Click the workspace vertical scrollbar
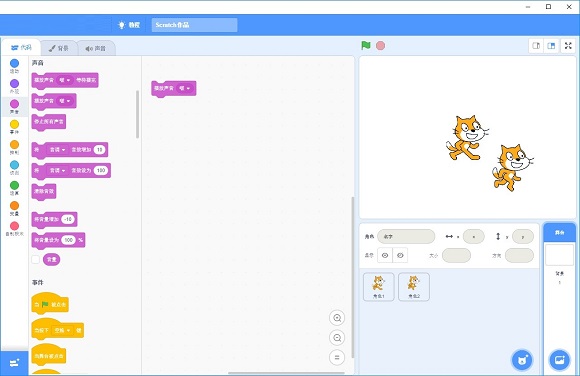This screenshot has height=376, width=580. point(353,278)
